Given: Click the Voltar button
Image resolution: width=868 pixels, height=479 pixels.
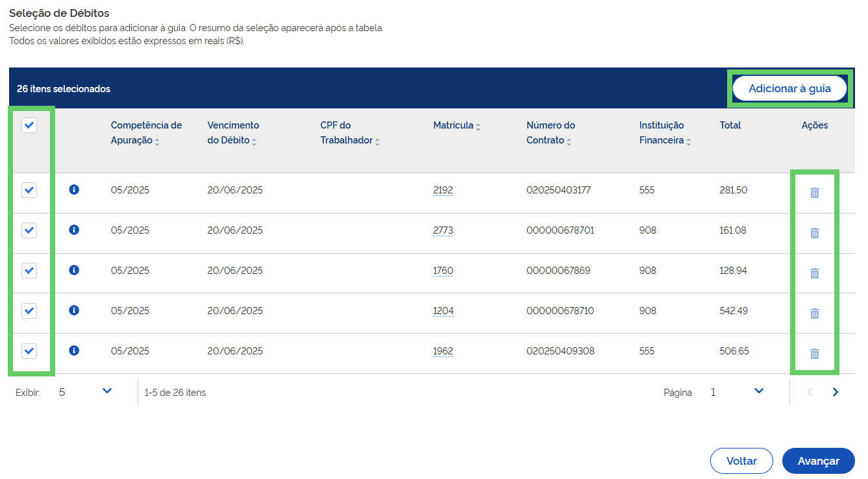Looking at the screenshot, I should pyautogui.click(x=741, y=461).
